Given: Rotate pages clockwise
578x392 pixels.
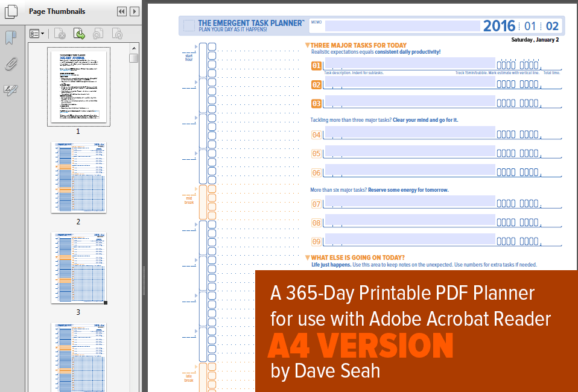Looking at the screenshot, I should coord(117,34).
